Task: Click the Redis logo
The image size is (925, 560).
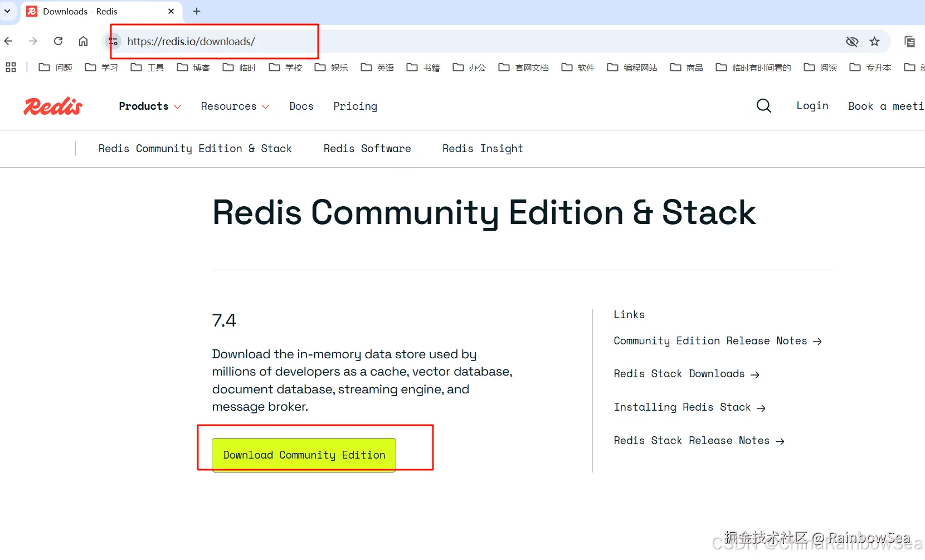Action: [x=53, y=106]
